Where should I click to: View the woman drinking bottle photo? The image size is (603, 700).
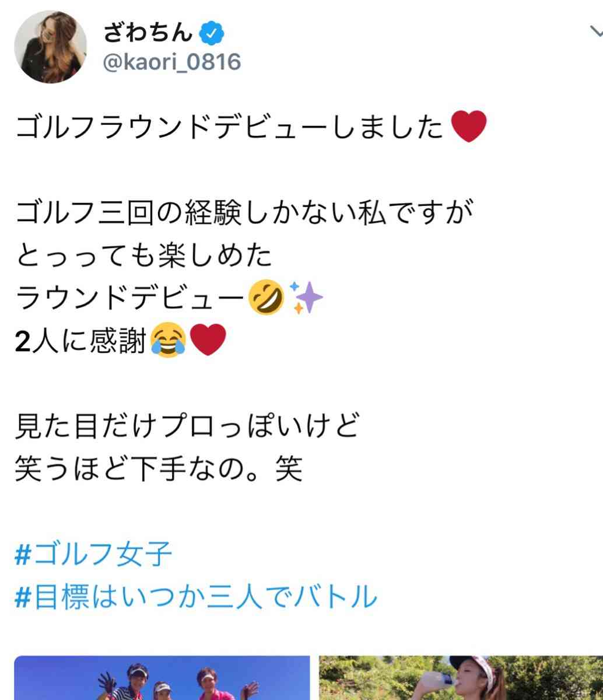point(461,678)
